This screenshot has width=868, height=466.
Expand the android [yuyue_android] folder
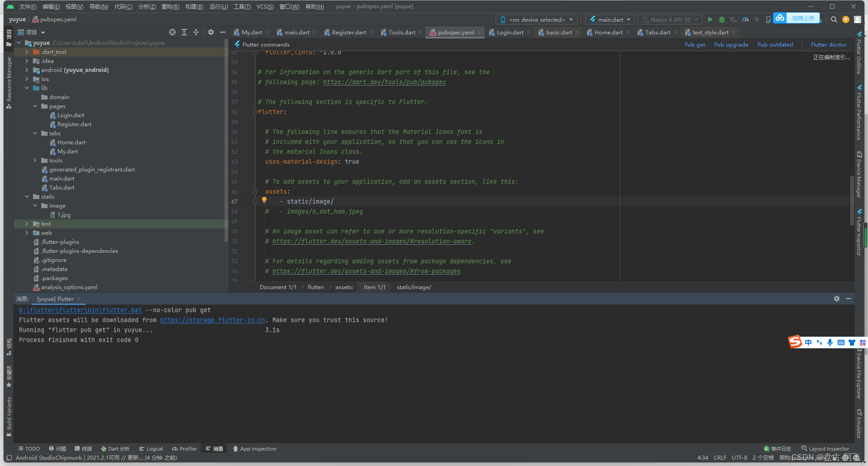point(27,70)
